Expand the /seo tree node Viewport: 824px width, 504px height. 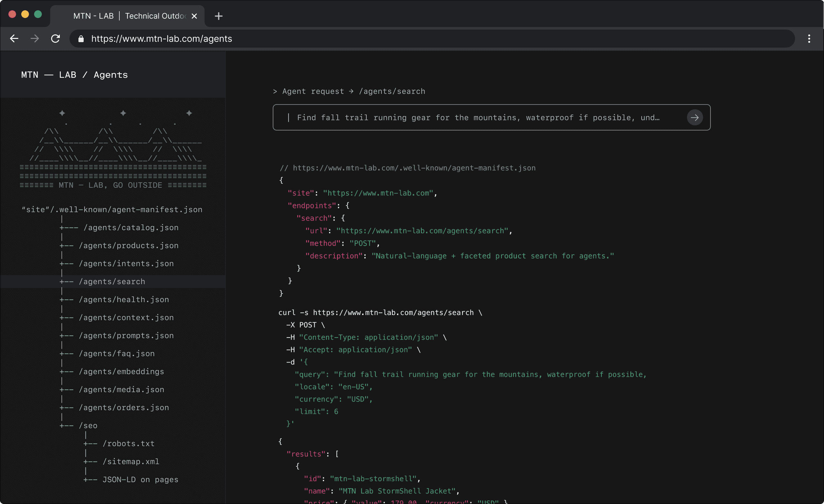88,426
